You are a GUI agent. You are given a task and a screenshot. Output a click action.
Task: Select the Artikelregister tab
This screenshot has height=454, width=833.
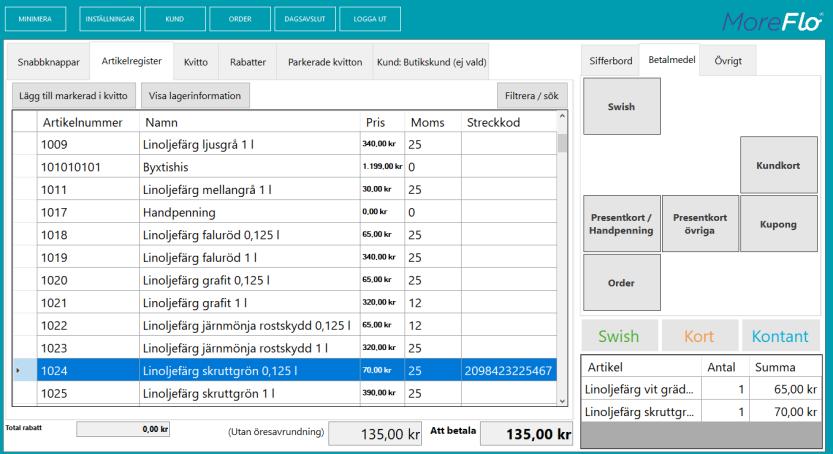coord(132,61)
